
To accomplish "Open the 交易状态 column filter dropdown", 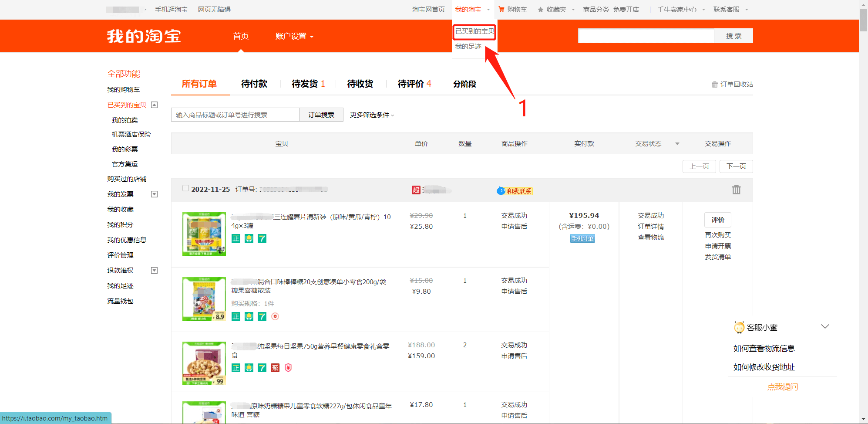I will pyautogui.click(x=677, y=144).
